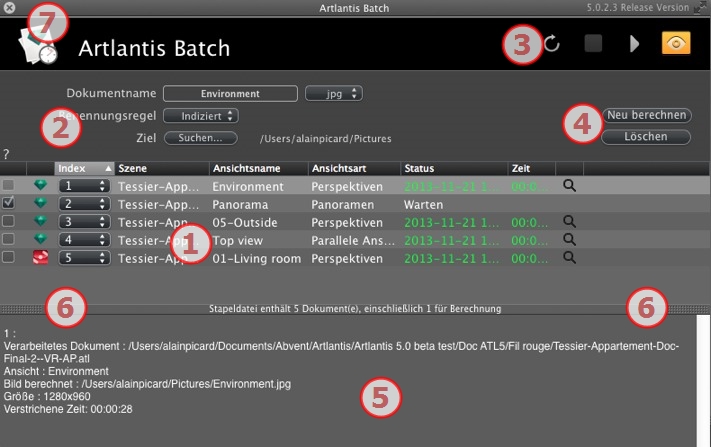The height and width of the screenshot is (447, 711).
Task: Click the refresh batch list icon
Action: pyautogui.click(x=552, y=44)
